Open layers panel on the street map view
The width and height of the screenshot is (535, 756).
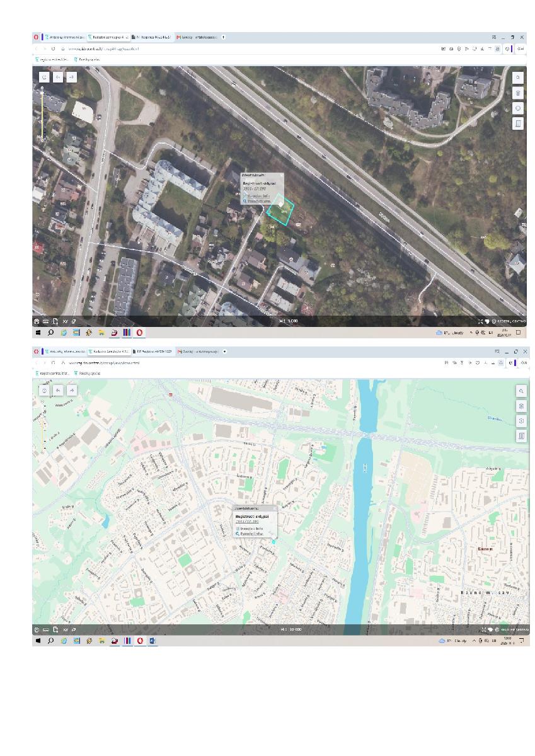[x=522, y=406]
